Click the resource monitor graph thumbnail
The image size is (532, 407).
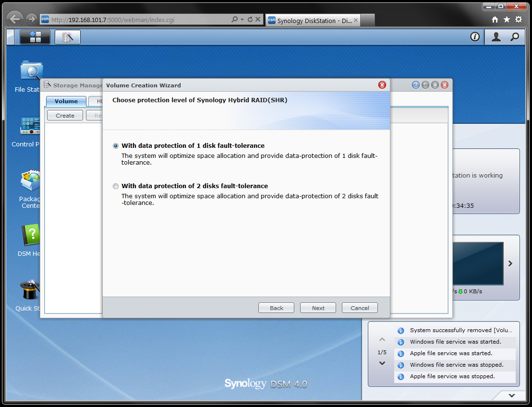(x=478, y=263)
